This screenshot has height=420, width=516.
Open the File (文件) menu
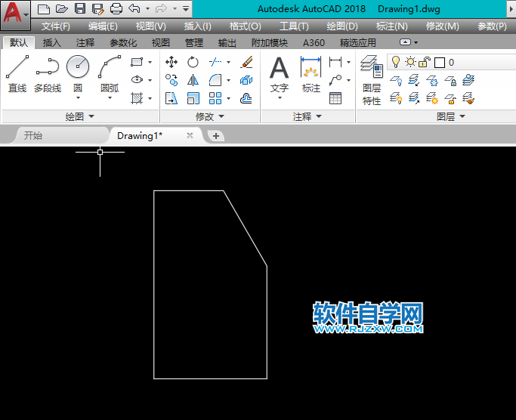click(56, 26)
